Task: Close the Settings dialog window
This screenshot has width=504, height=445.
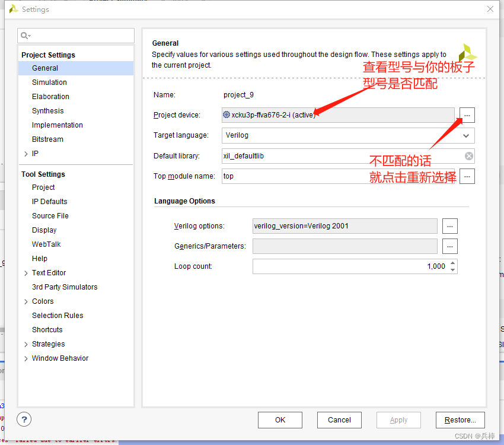Action: [490, 9]
